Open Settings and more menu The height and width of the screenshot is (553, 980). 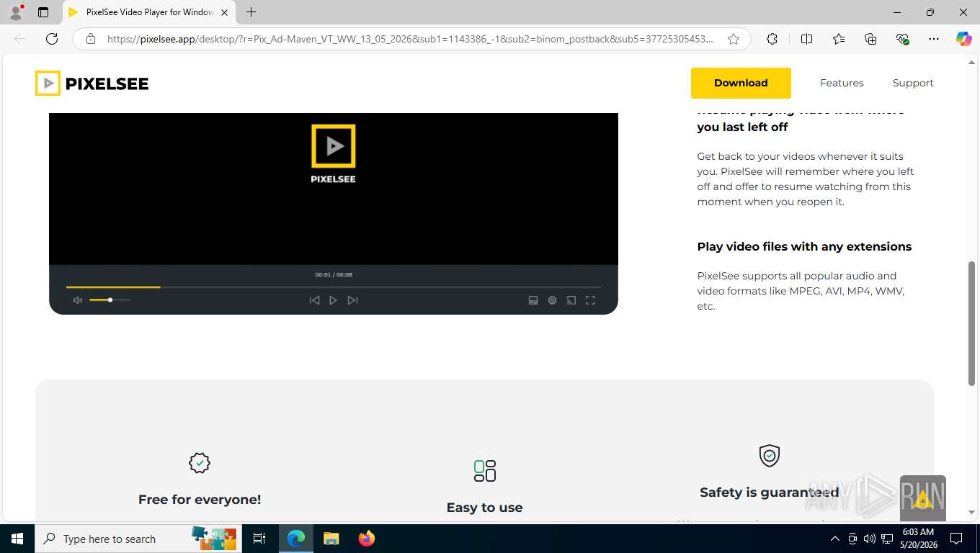[934, 39]
